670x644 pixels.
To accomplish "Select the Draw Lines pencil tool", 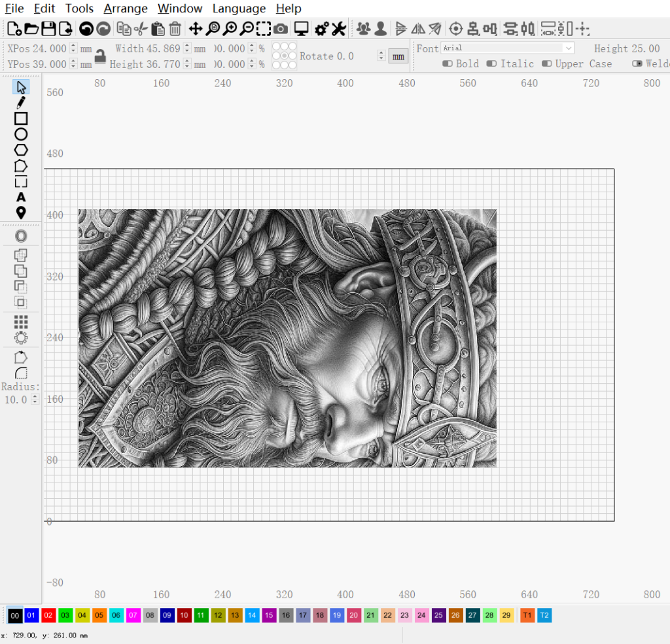I will pos(21,103).
